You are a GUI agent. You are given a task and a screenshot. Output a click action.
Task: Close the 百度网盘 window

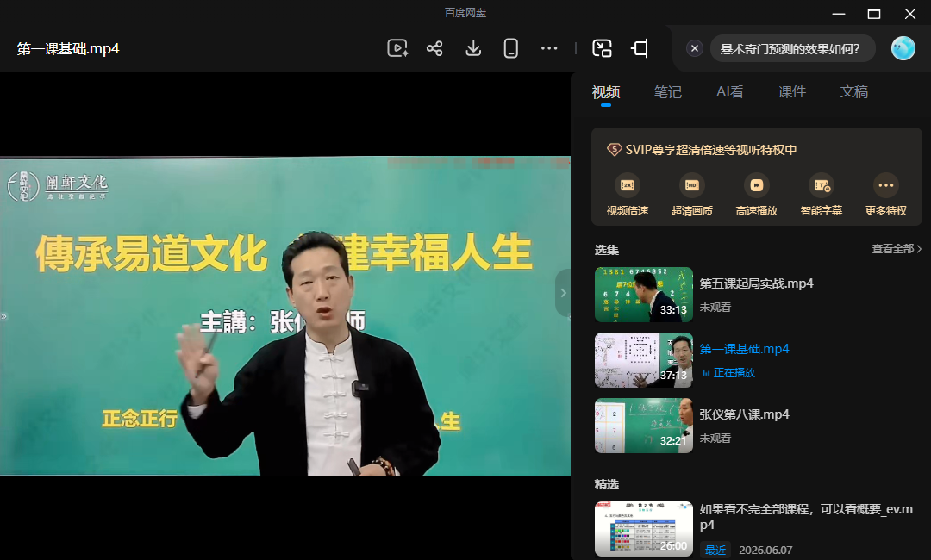point(909,13)
